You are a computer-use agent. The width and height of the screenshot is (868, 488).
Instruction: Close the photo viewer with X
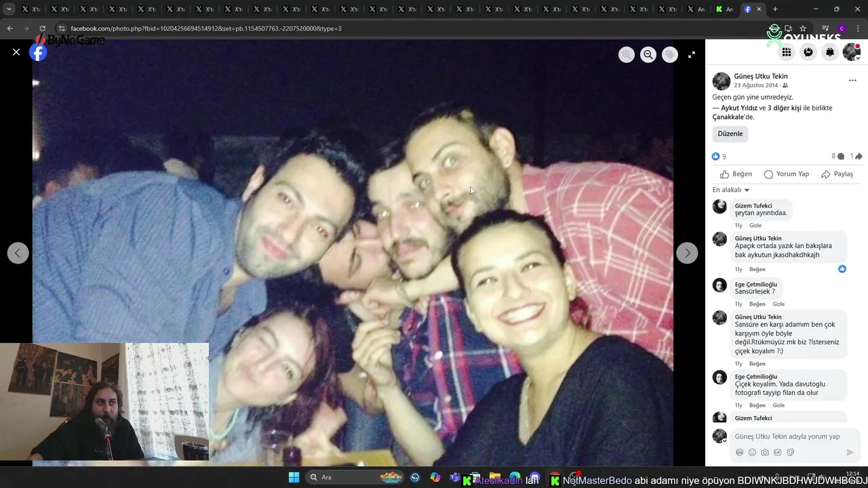(x=16, y=52)
